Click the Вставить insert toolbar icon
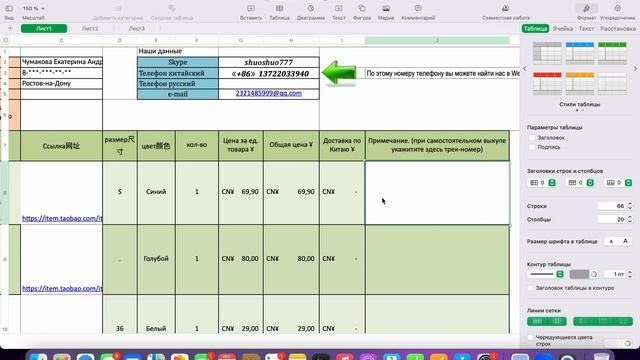 pos(251,9)
